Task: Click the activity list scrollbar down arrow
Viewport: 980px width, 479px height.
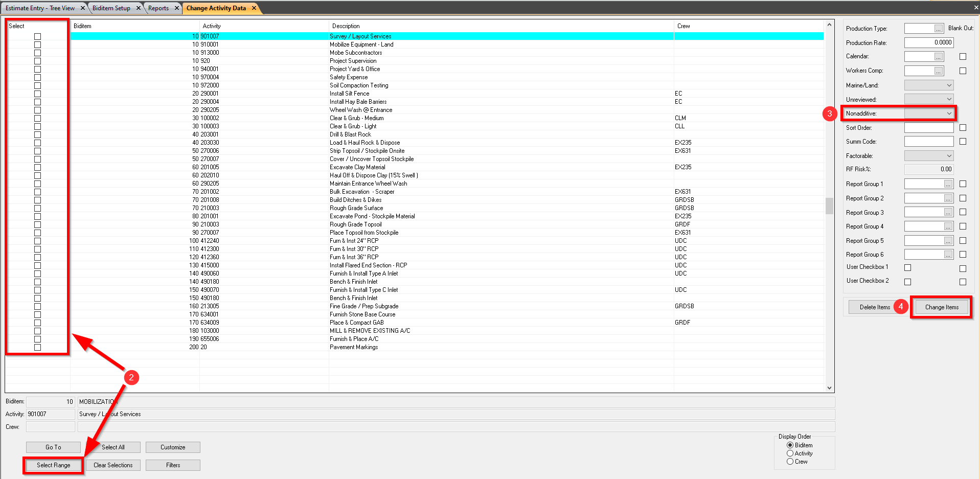Action: 829,388
